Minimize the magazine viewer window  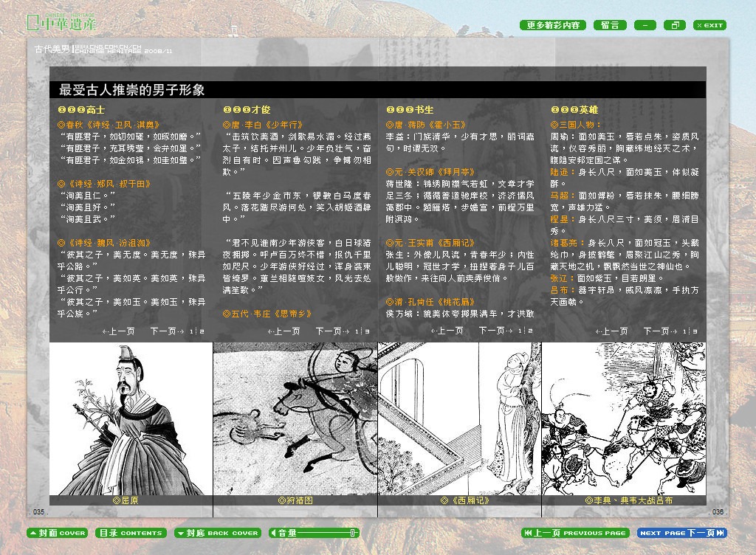click(x=645, y=25)
